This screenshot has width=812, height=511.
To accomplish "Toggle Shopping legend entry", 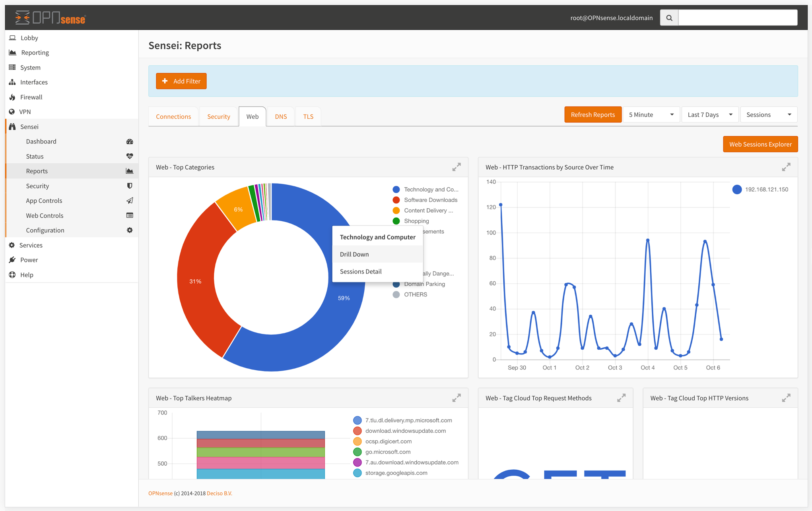I will click(x=411, y=221).
